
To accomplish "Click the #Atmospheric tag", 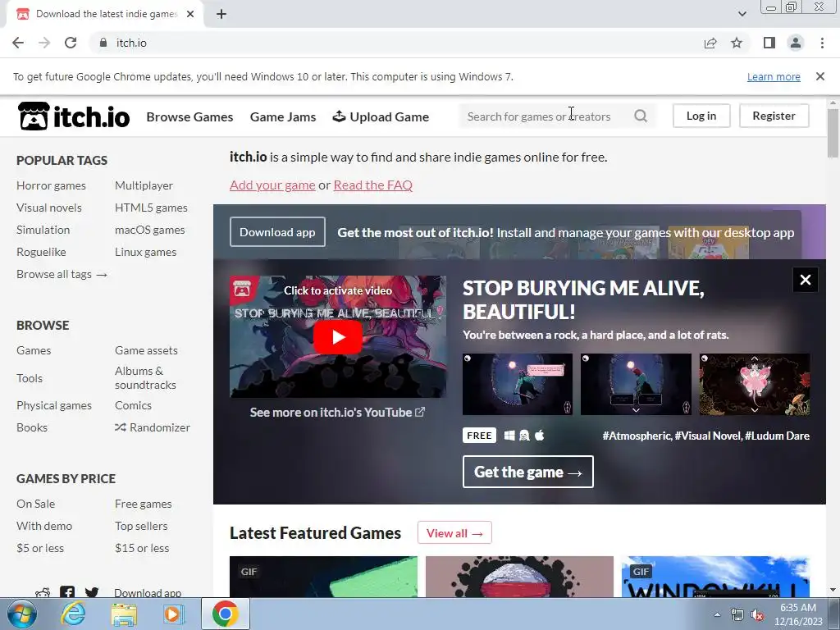I will coord(637,436).
